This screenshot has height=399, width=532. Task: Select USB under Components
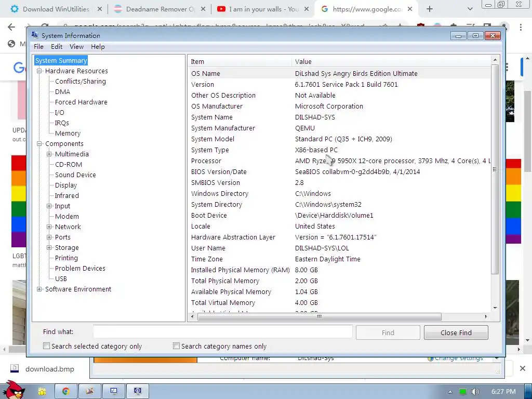(61, 278)
